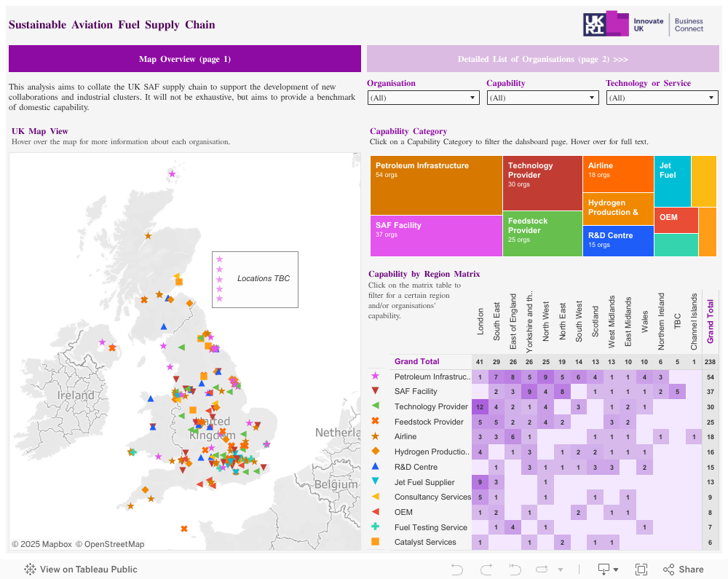This screenshot has width=728, height=579.
Task: Switch to Map Overview (page 1) tab
Action: (x=185, y=59)
